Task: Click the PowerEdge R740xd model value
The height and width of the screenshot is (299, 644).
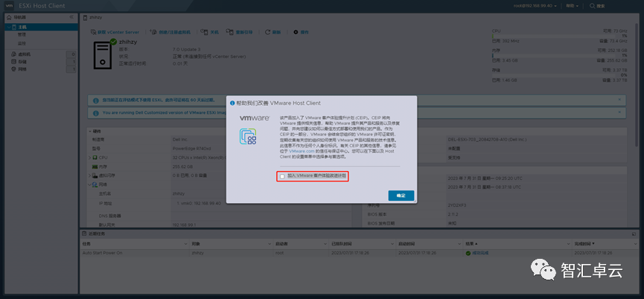Action: pos(191,149)
